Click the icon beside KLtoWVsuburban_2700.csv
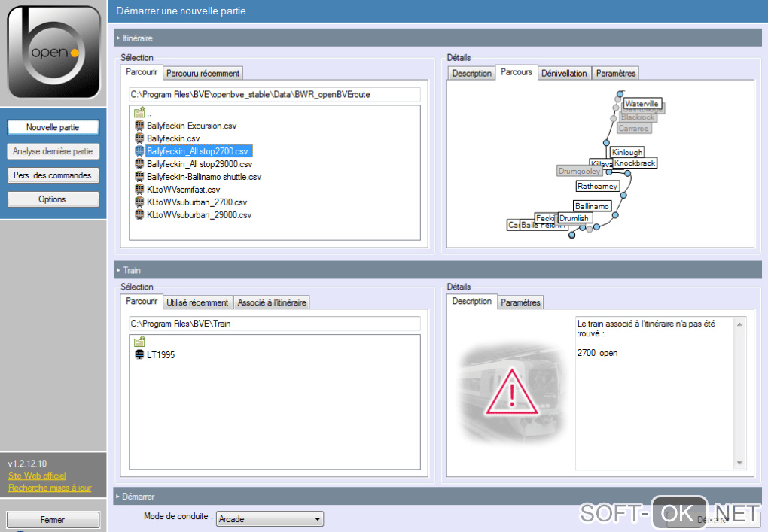The width and height of the screenshot is (768, 532). coord(139,202)
